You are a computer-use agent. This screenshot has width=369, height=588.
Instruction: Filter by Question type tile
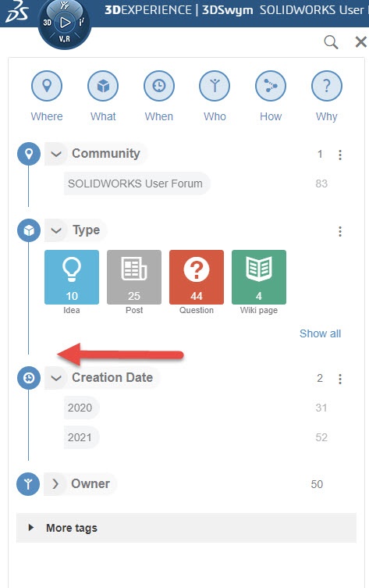pyautogui.click(x=197, y=277)
